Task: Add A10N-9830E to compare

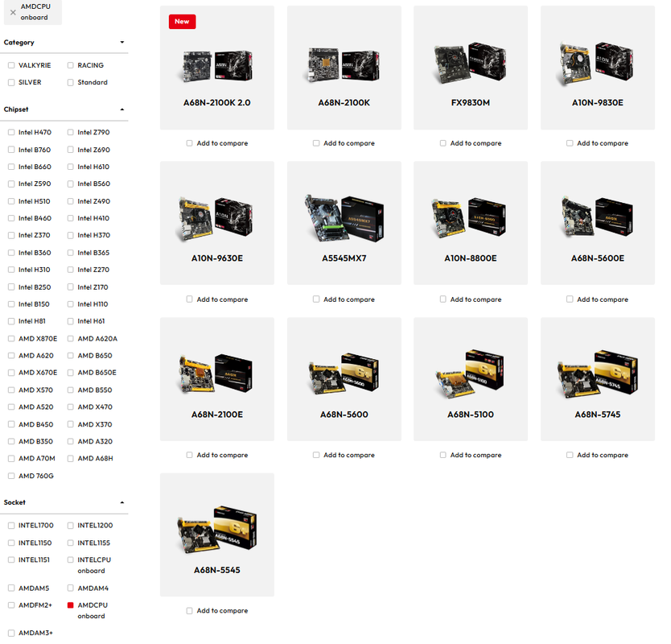Action: point(570,143)
